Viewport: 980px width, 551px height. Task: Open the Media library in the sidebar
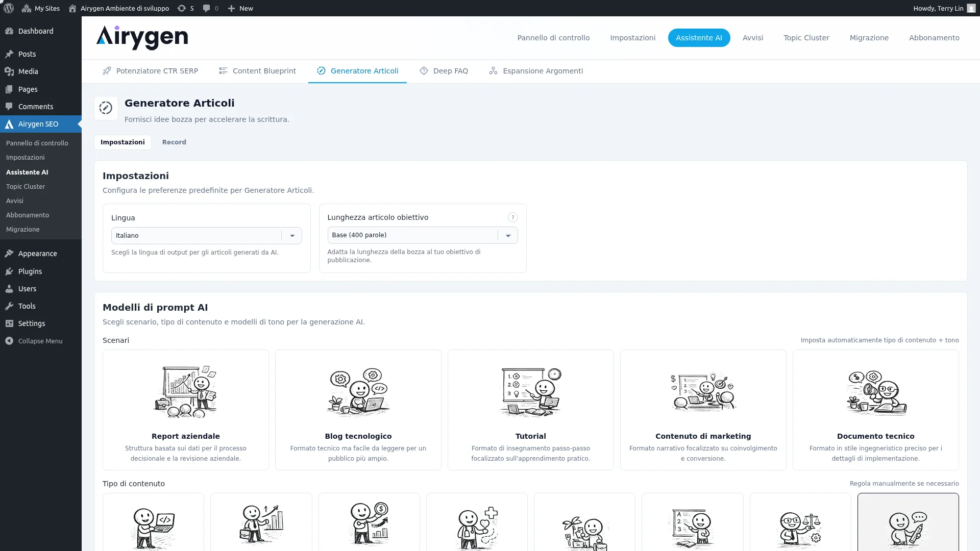point(41,71)
